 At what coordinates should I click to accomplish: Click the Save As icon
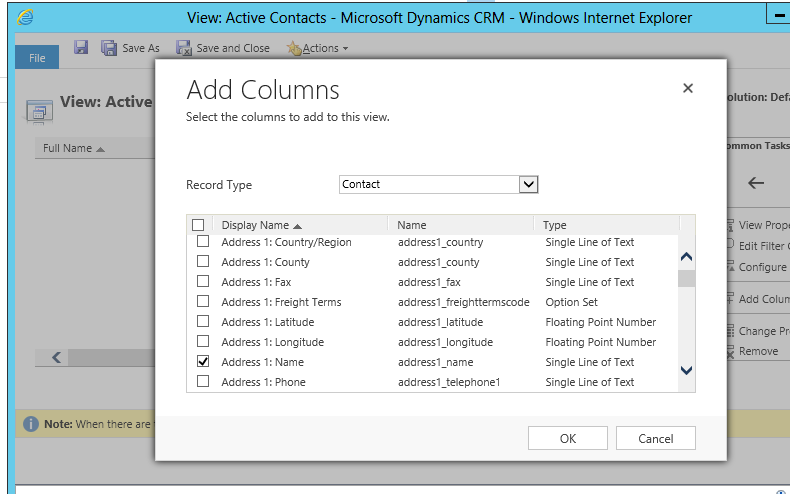[x=109, y=48]
